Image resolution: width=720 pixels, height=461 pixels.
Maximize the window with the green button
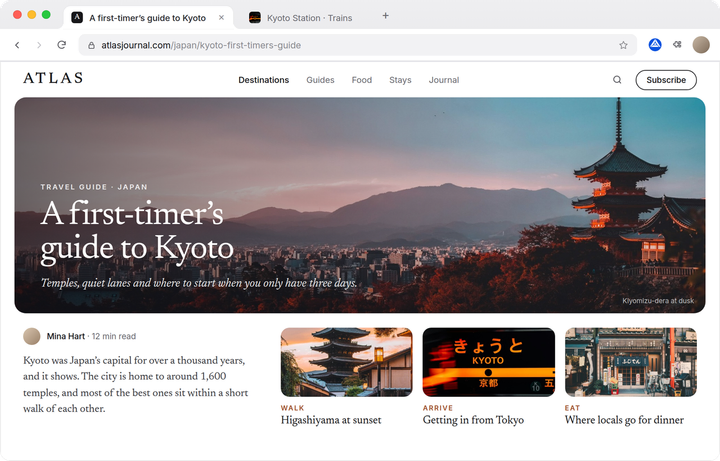tap(46, 14)
